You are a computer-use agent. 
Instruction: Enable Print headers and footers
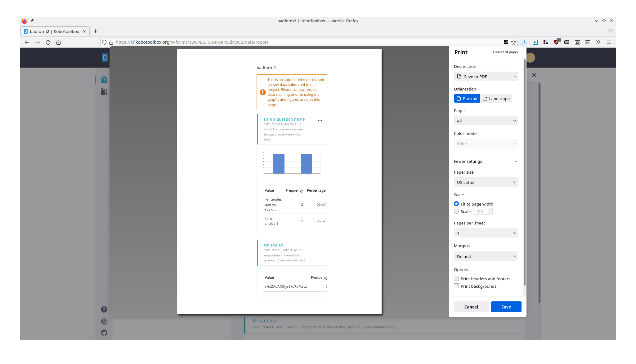pos(456,278)
